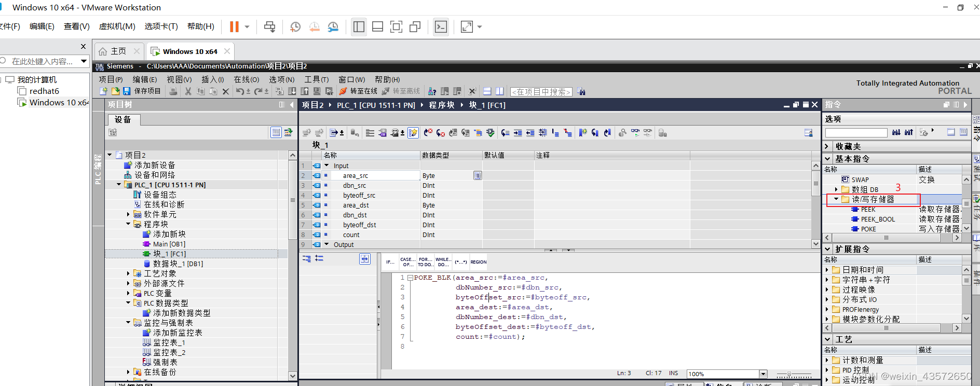Split editor space horizontally icon
The image size is (980, 386).
487,91
